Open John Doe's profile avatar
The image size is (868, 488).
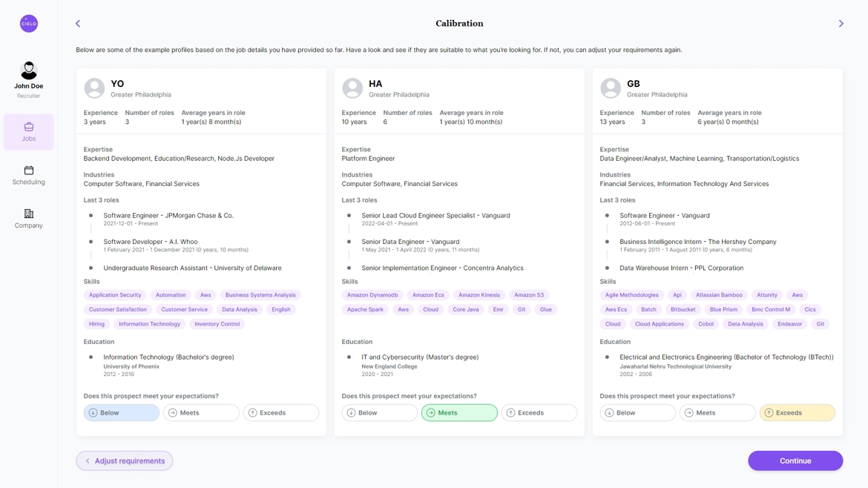[x=29, y=70]
